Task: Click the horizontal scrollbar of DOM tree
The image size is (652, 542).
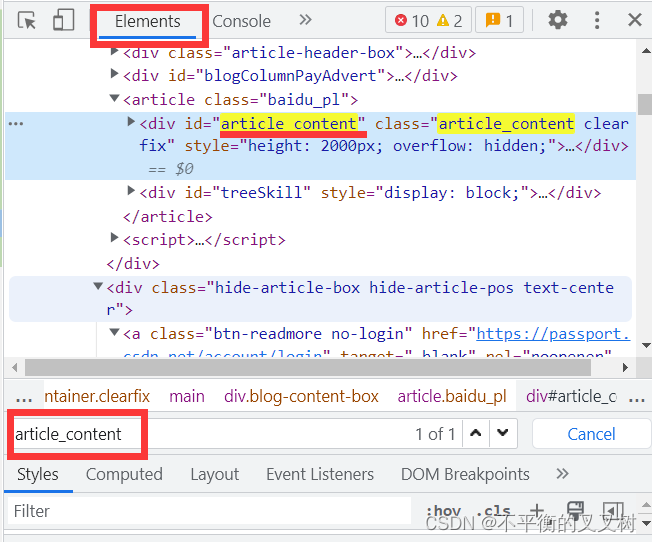Action: pyautogui.click(x=308, y=368)
